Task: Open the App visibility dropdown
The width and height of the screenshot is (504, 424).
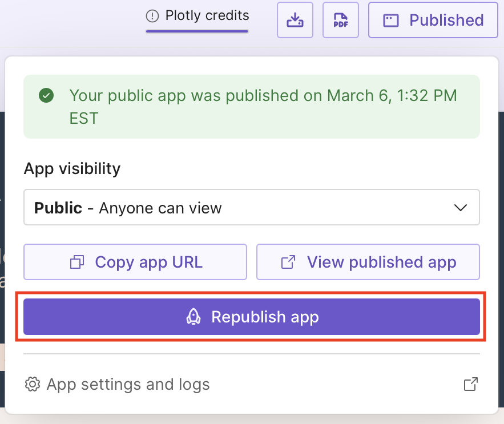Action: [x=252, y=207]
